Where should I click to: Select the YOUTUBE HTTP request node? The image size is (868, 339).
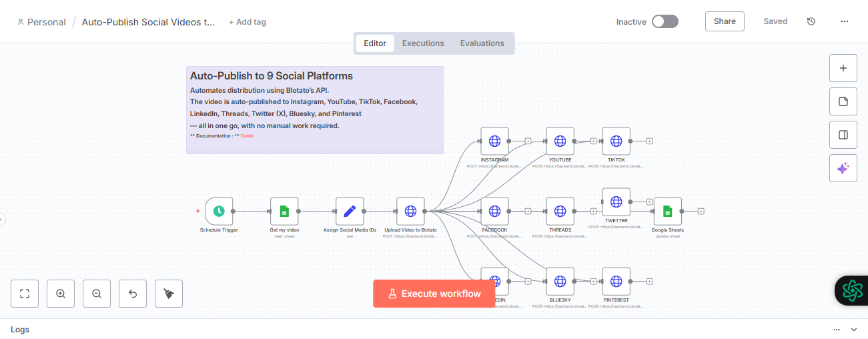click(x=560, y=141)
